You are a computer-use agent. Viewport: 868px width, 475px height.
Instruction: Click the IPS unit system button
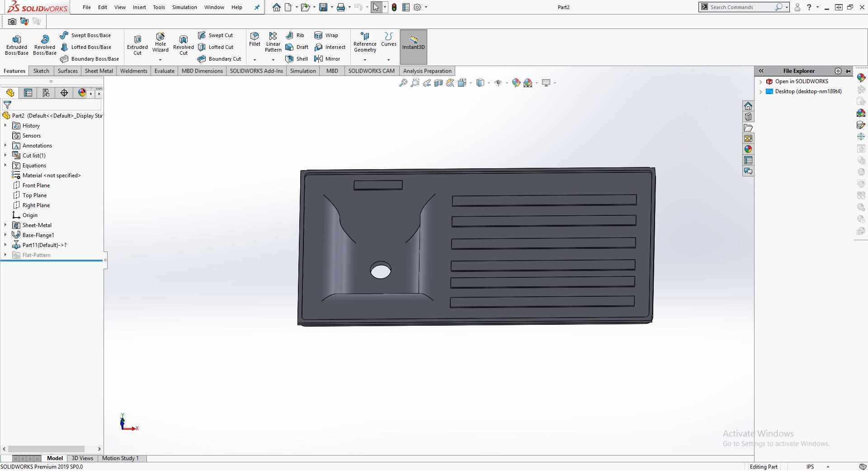(810, 467)
